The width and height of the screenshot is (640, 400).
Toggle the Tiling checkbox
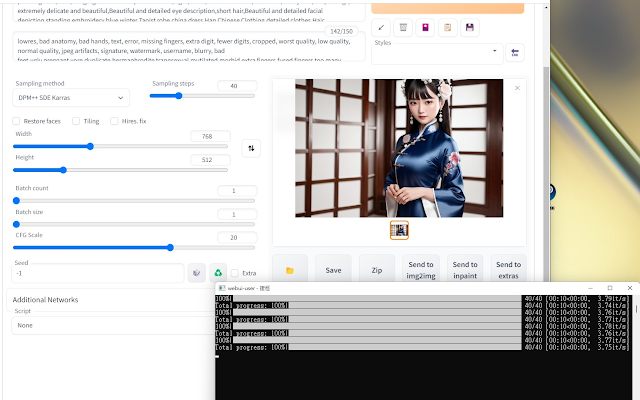76,121
